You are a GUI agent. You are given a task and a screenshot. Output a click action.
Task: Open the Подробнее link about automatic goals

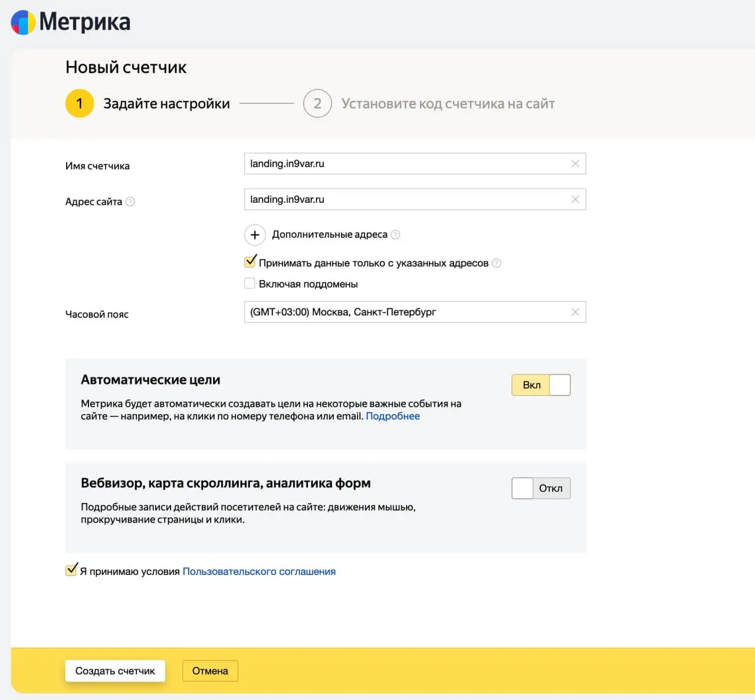393,416
